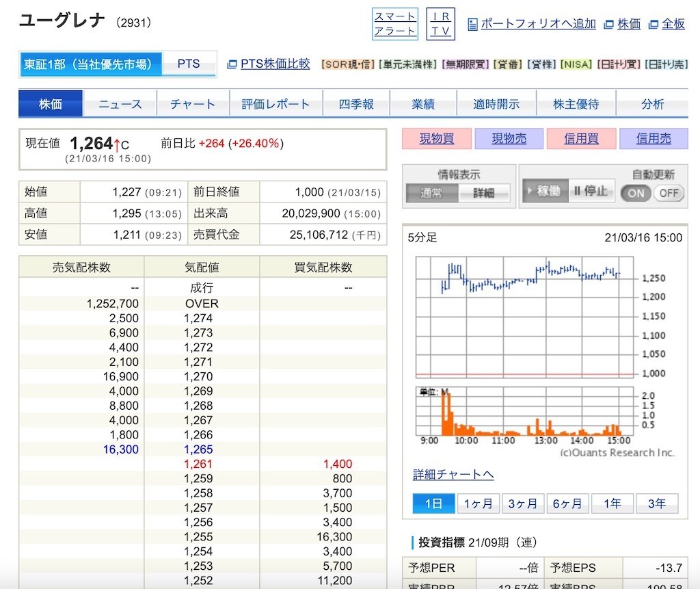Select 東証1部（当社優先市場） market tab
This screenshot has height=589, width=700.
(90, 64)
